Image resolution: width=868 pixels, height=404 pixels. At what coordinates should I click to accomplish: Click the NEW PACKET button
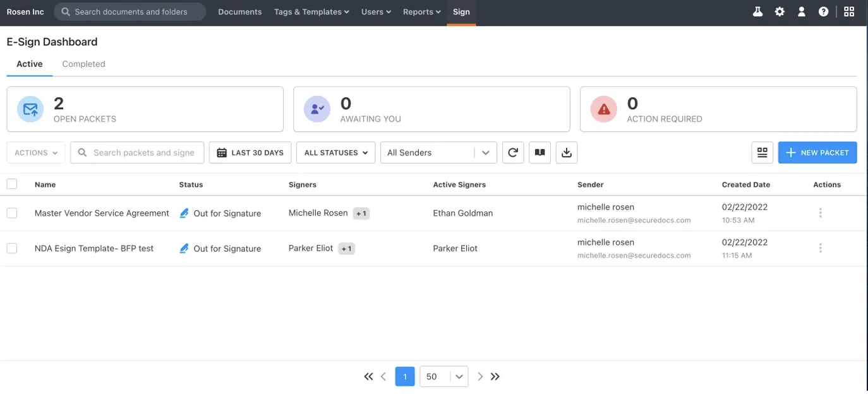click(x=817, y=153)
